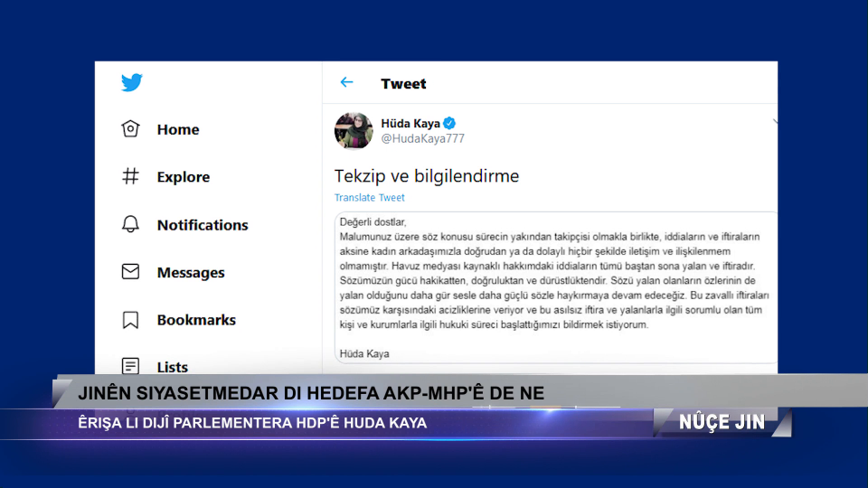Go back using the blue arrow
The height and width of the screenshot is (488, 868).
pos(346,82)
